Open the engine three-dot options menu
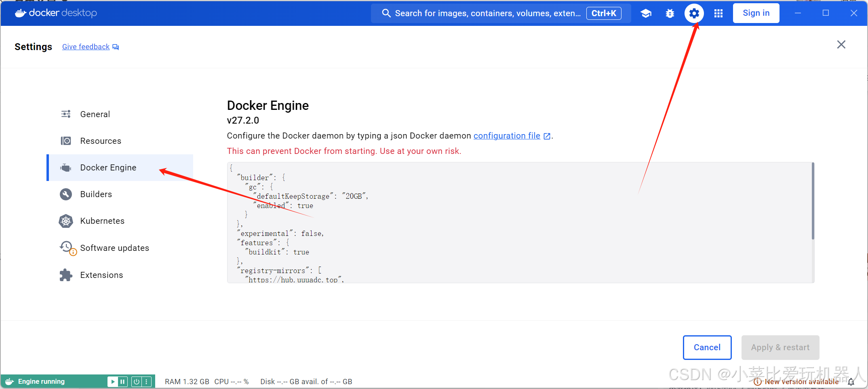 [146, 381]
